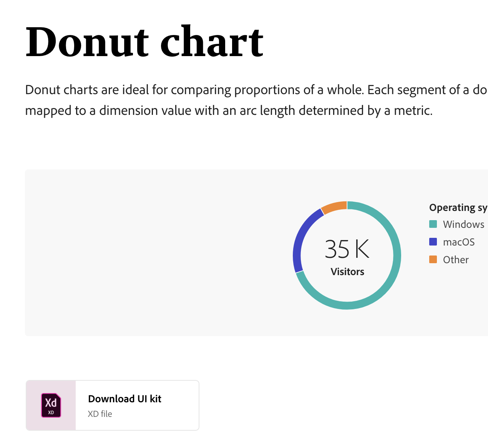Select the macOS legend label

(459, 242)
